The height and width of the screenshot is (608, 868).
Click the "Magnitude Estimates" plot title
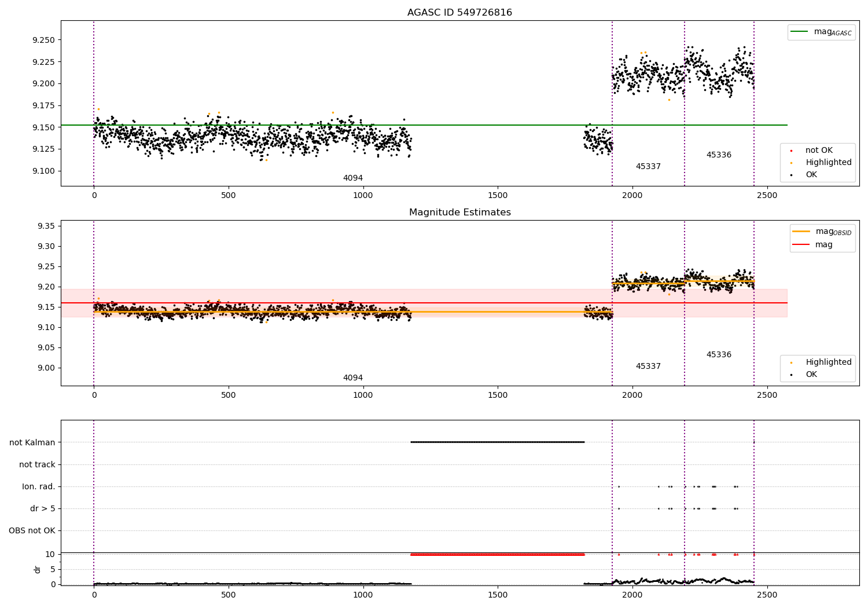pos(459,213)
